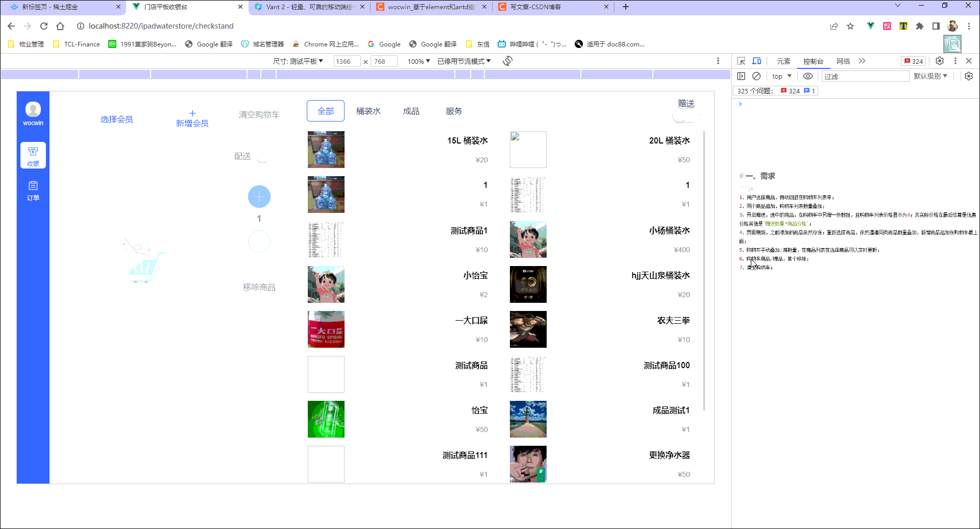Image resolution: width=980 pixels, height=529 pixels.
Task: Select the 15L 桶装水 product image
Action: 326,150
